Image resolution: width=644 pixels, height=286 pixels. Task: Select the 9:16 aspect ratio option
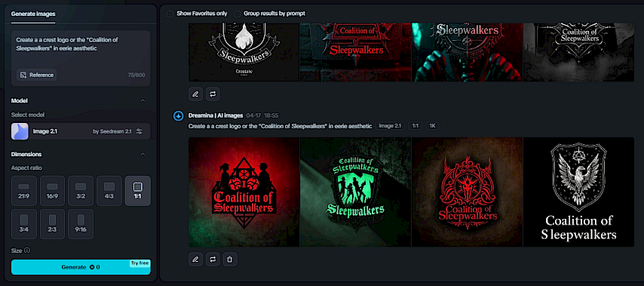click(x=81, y=224)
